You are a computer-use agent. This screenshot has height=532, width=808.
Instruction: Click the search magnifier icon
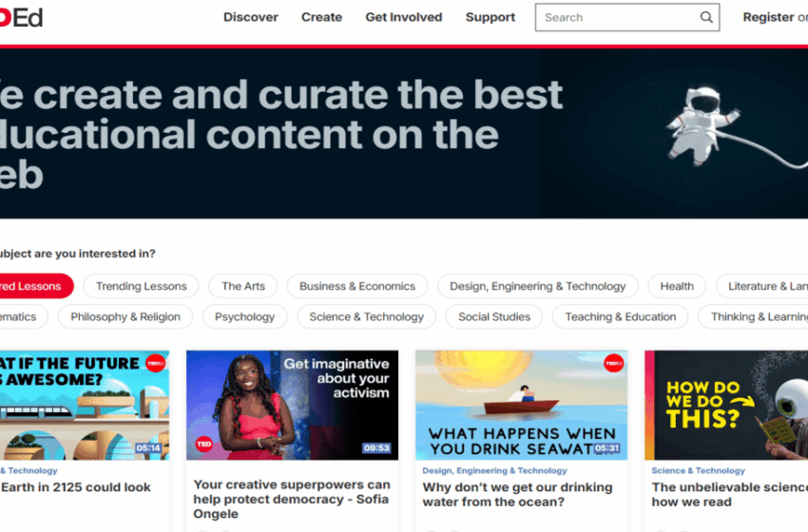coord(706,17)
